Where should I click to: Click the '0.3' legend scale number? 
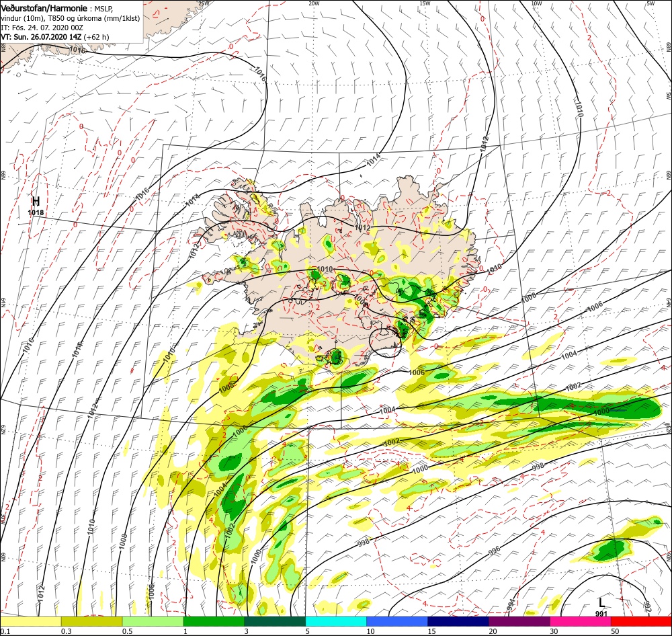67,631
